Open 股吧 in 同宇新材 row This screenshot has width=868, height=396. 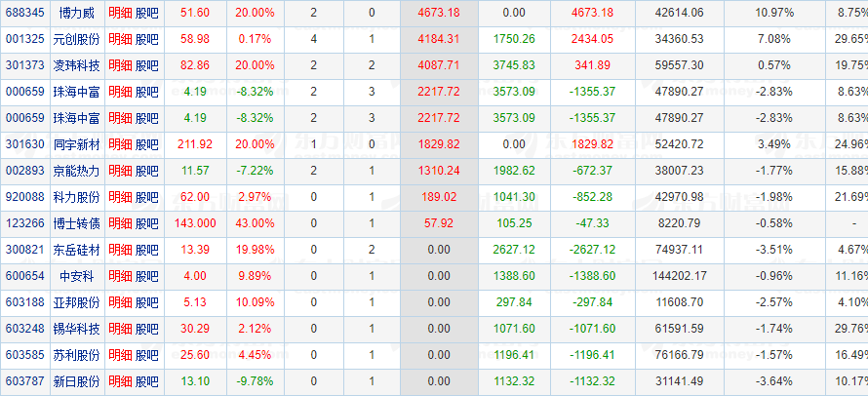[x=146, y=144]
